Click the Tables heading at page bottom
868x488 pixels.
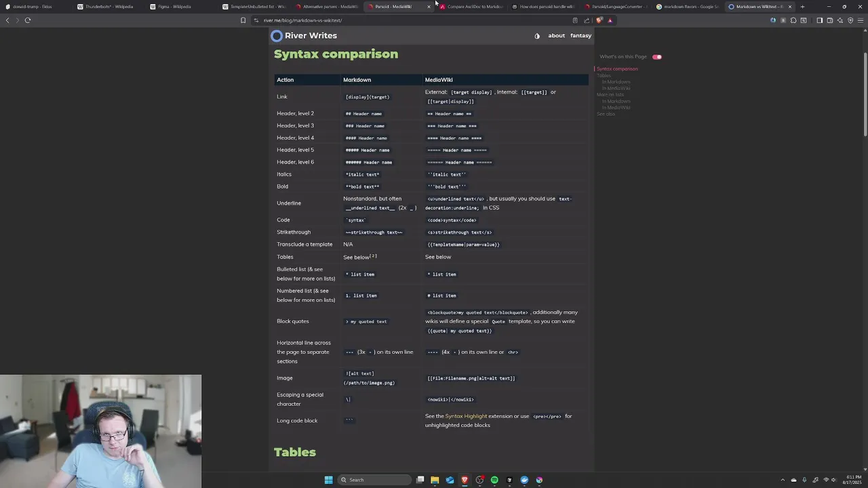coord(295,452)
